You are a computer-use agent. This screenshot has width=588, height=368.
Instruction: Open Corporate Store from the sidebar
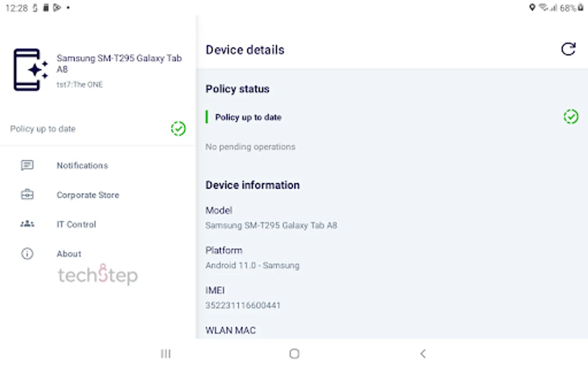tap(88, 195)
